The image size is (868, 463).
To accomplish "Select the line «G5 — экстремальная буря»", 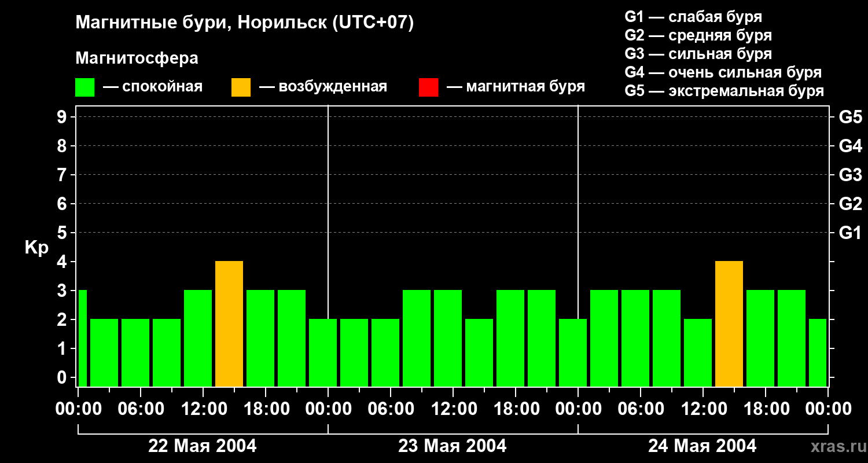I will coord(724,91).
